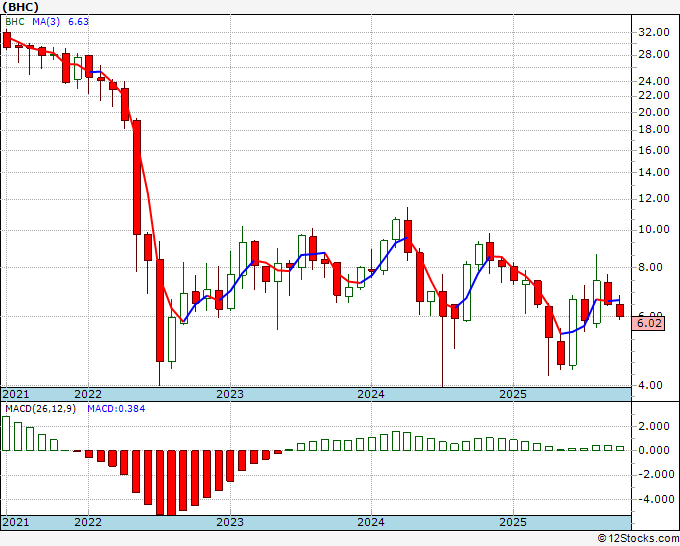Click the MACD(26,12,9) indicator label
The height and width of the screenshot is (546, 680).
tap(40, 409)
